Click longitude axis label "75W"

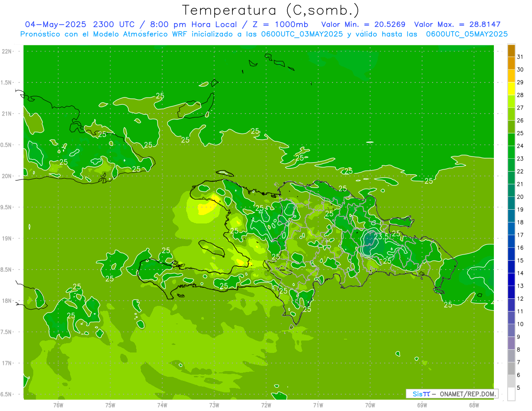110,405
